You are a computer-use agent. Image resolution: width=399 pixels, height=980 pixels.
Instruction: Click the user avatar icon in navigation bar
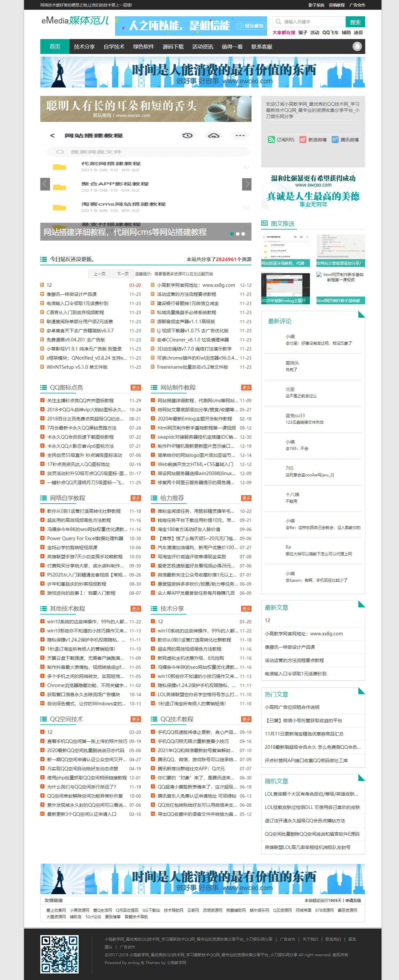tap(357, 46)
